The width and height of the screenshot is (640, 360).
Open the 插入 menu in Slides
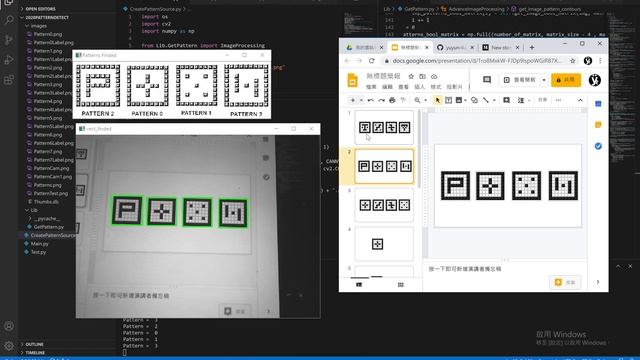pyautogui.click(x=420, y=87)
